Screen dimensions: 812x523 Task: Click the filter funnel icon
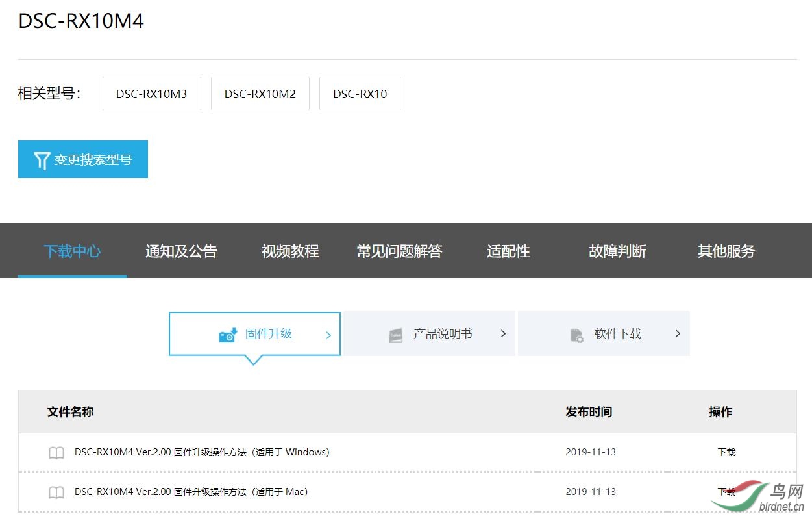point(42,160)
